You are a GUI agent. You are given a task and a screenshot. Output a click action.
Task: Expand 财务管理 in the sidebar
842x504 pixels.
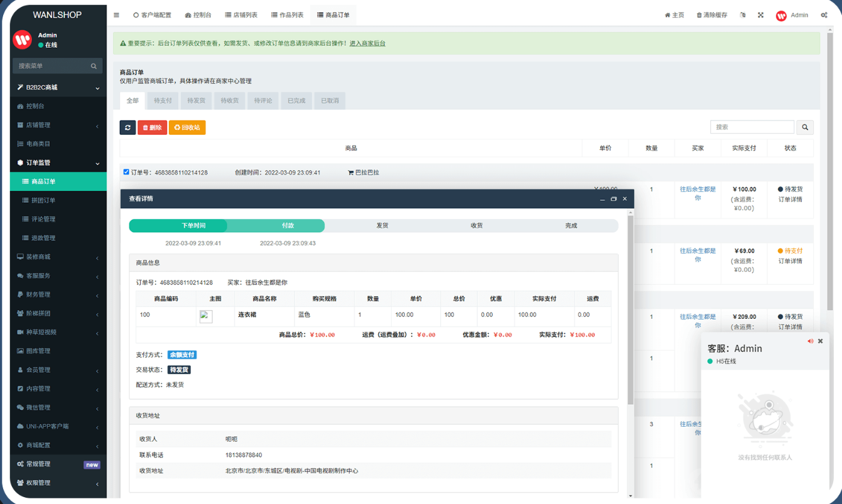click(58, 294)
